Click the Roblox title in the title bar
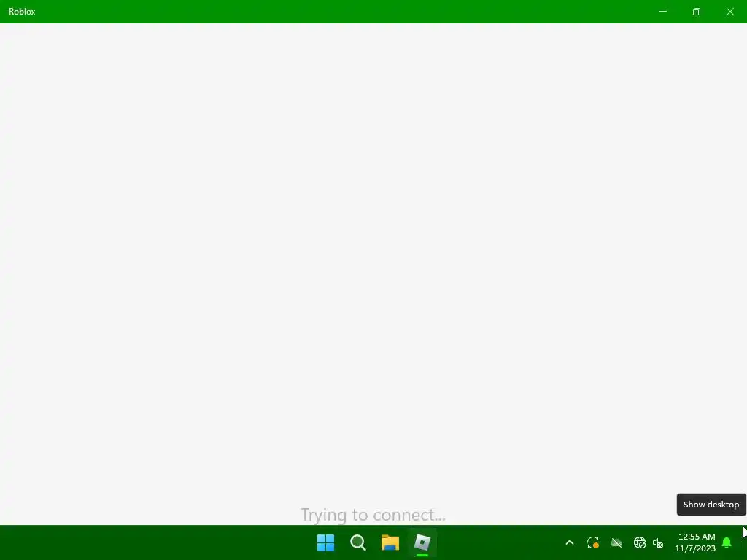 (22, 12)
